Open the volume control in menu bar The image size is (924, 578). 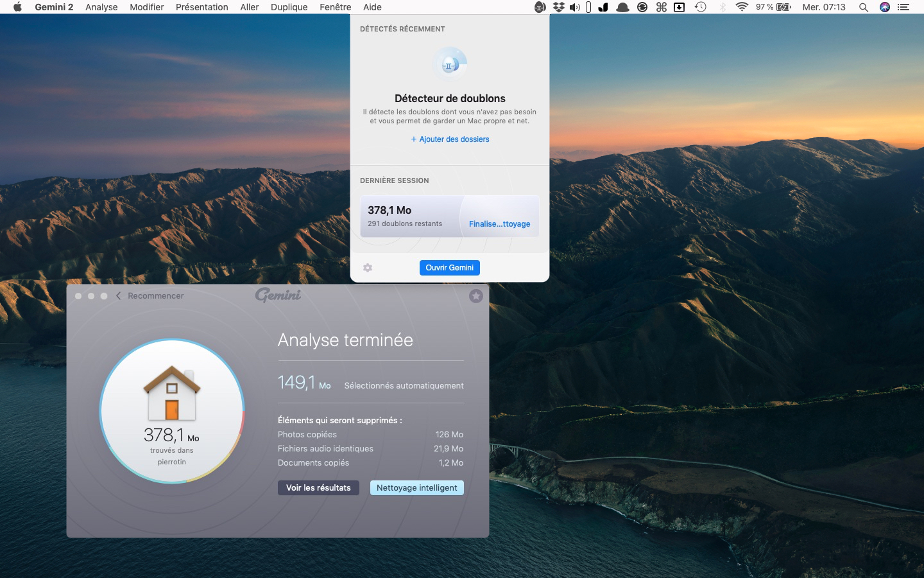(x=574, y=7)
